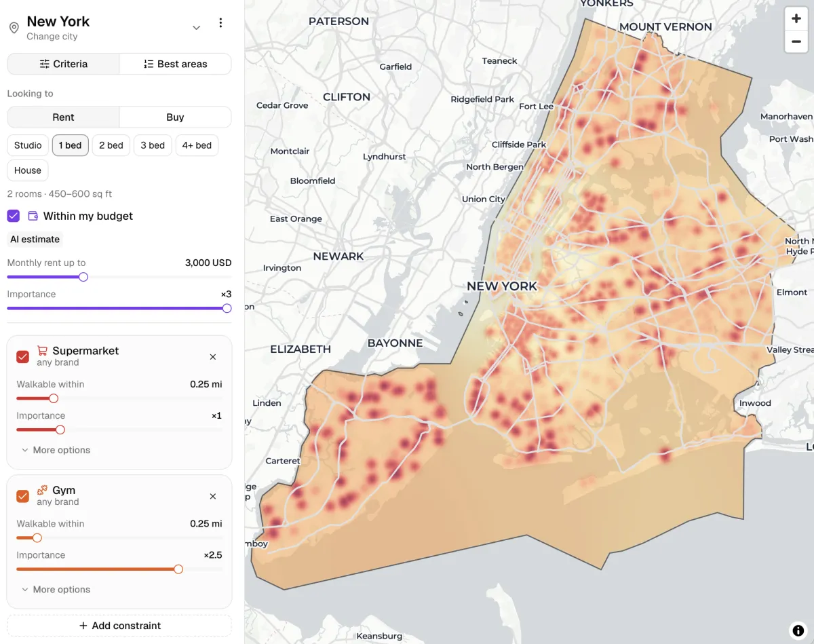Click the Supermarket 0.25 mi value
The height and width of the screenshot is (644, 814).
point(206,384)
